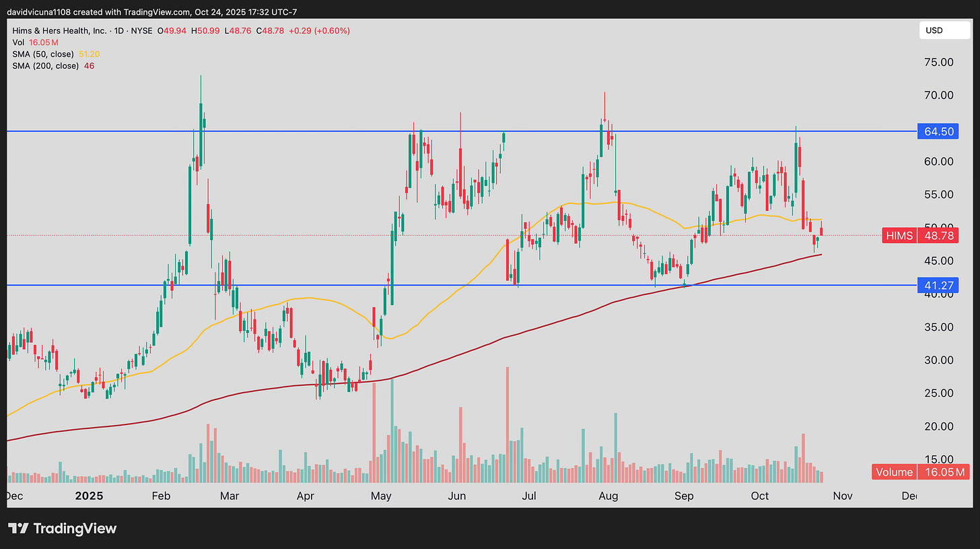980x549 pixels.
Task: Click the 35.00 price axis label
Action: point(940,327)
